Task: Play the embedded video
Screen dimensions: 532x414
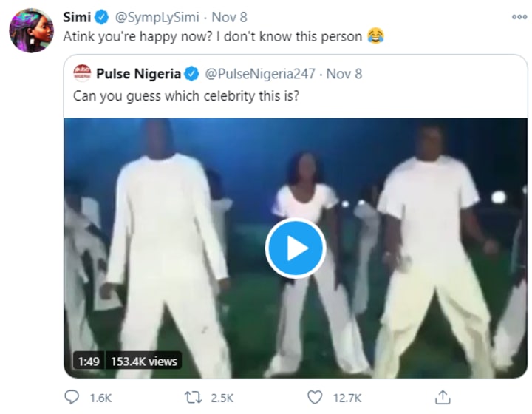Action: coord(296,248)
